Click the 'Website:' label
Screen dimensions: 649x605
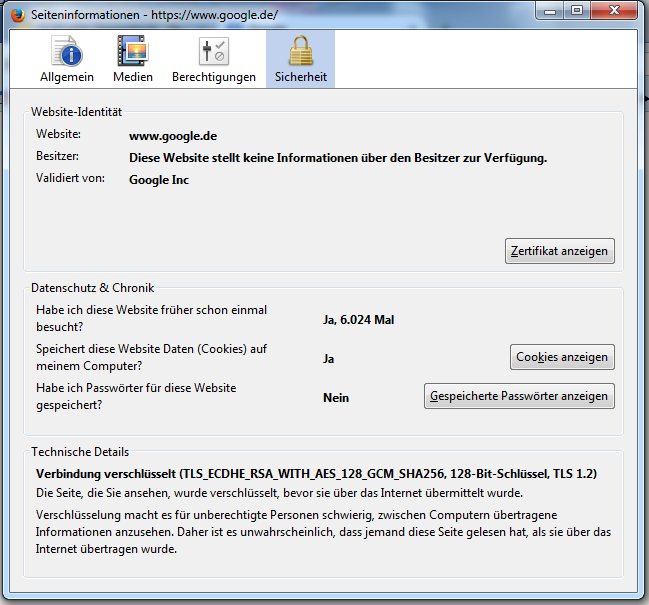pyautogui.click(x=58, y=134)
